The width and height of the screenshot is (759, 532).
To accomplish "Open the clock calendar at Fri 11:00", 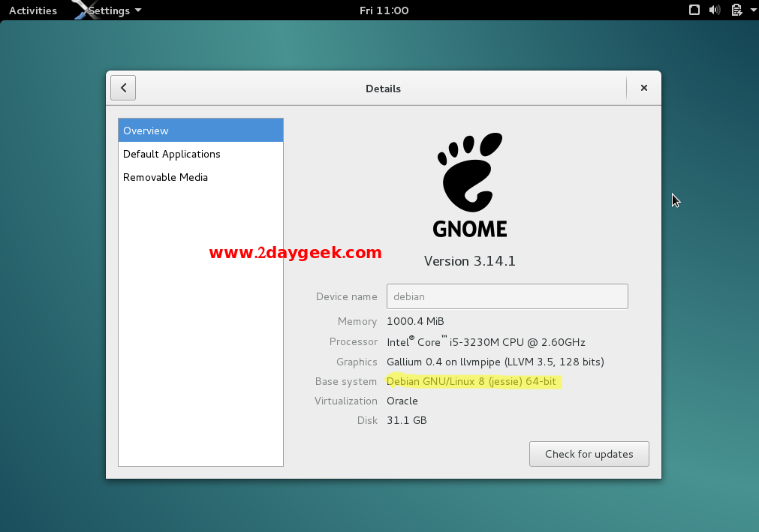I will click(384, 11).
